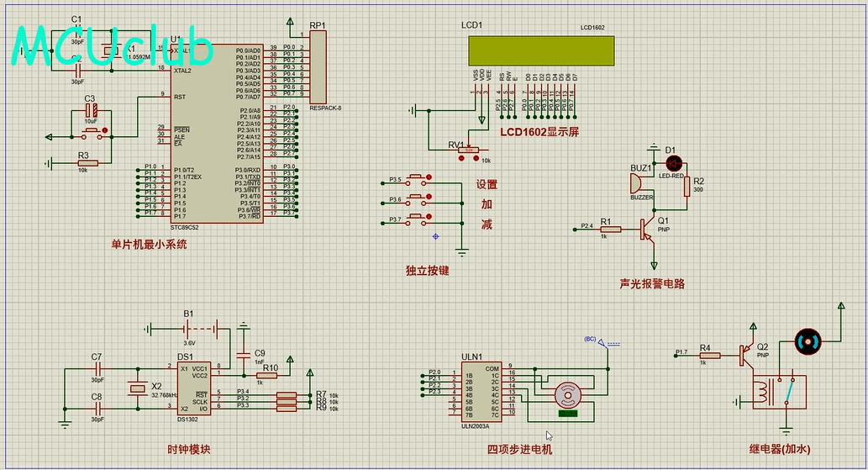Image resolution: width=868 pixels, height=470 pixels.
Task: Click the 时钟模块 label text
Action: point(188,449)
